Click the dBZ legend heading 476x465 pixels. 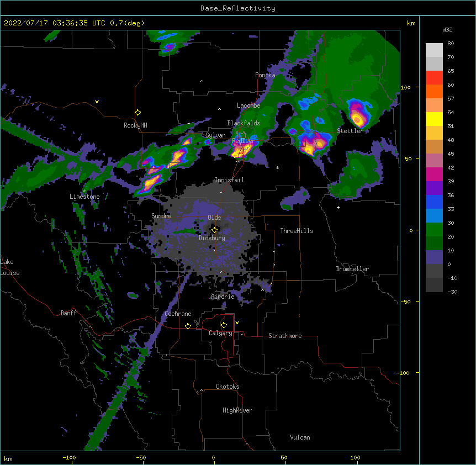tap(447, 30)
